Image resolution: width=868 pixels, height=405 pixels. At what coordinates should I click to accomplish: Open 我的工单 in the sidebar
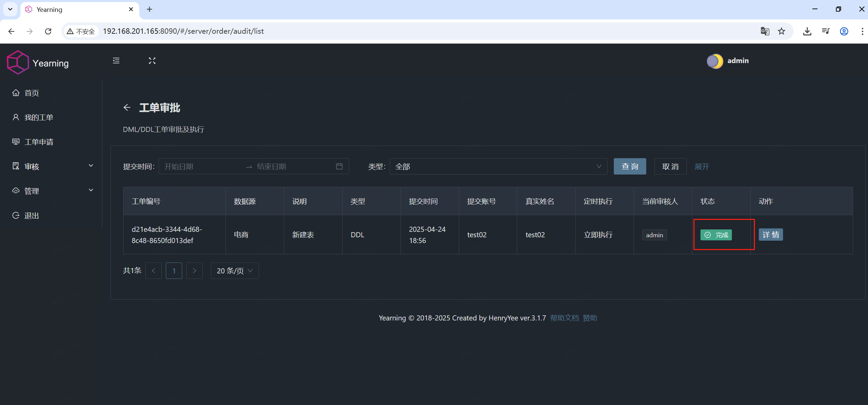(39, 117)
